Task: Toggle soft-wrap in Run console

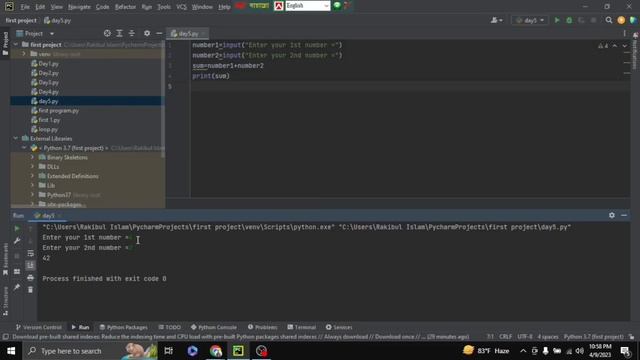Action: click(x=30, y=253)
